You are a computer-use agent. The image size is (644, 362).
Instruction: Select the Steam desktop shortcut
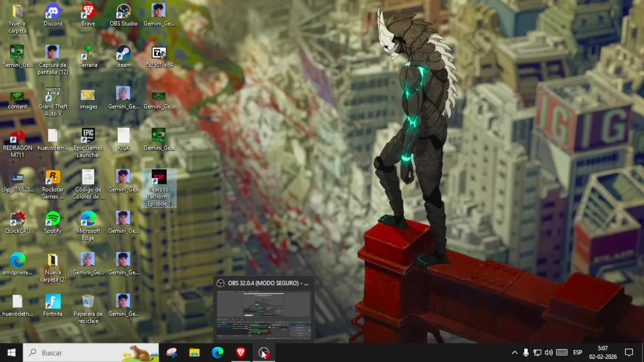[x=123, y=56]
